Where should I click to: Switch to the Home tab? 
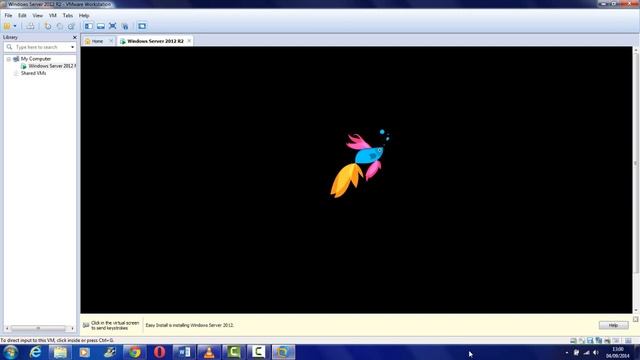pos(97,41)
